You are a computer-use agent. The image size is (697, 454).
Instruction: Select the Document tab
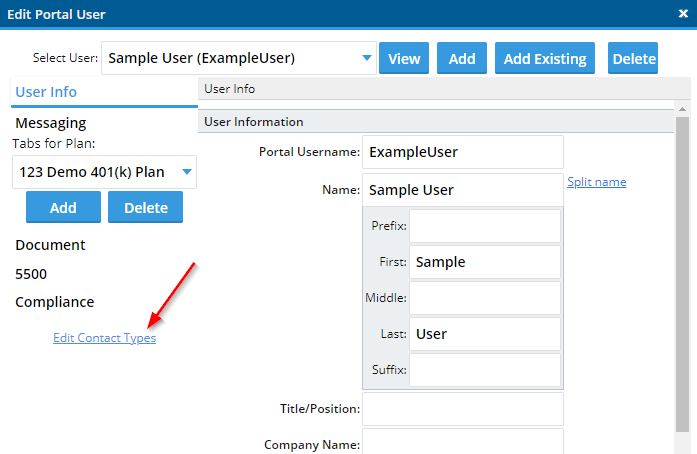50,245
